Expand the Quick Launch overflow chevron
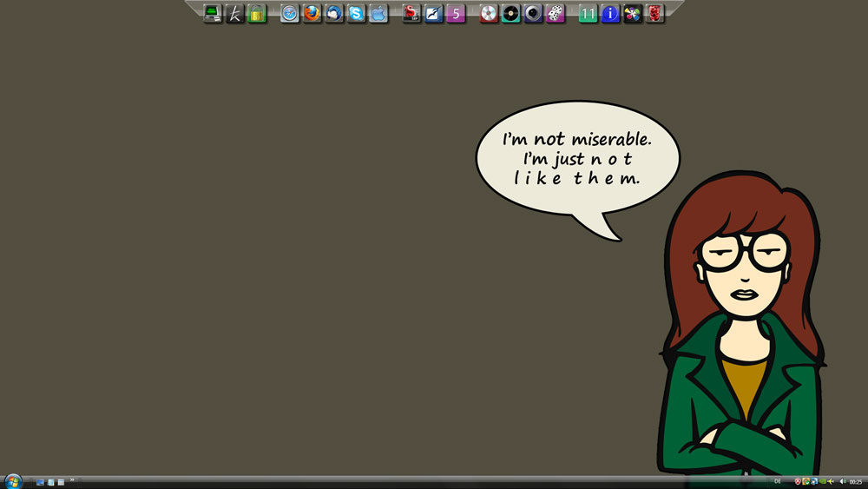 click(x=72, y=480)
